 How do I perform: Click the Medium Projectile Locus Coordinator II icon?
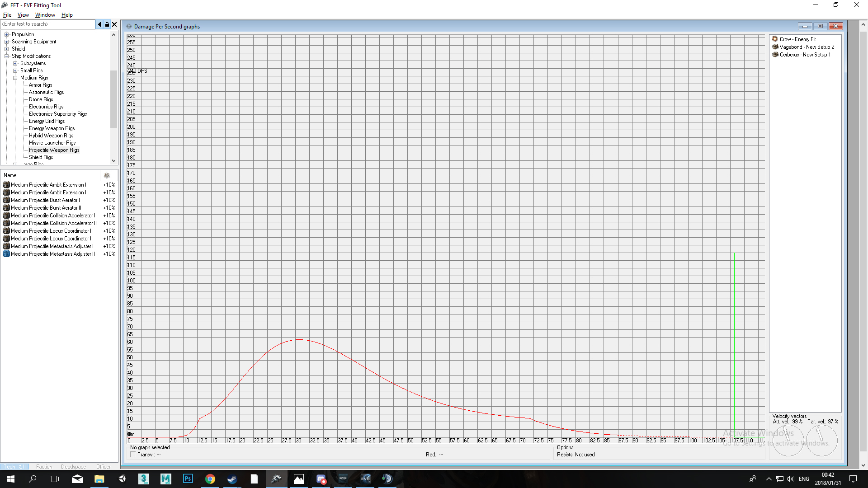point(6,239)
